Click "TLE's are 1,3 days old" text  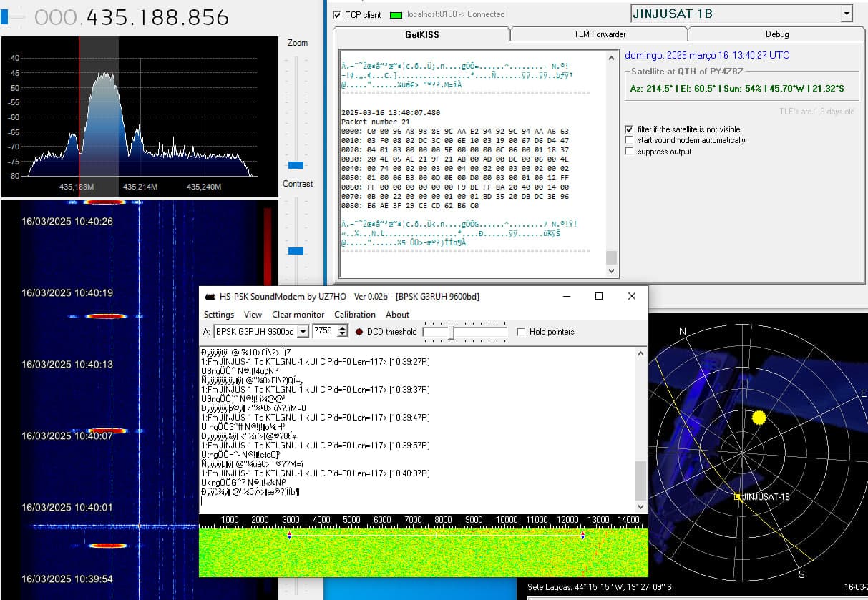[x=817, y=112]
